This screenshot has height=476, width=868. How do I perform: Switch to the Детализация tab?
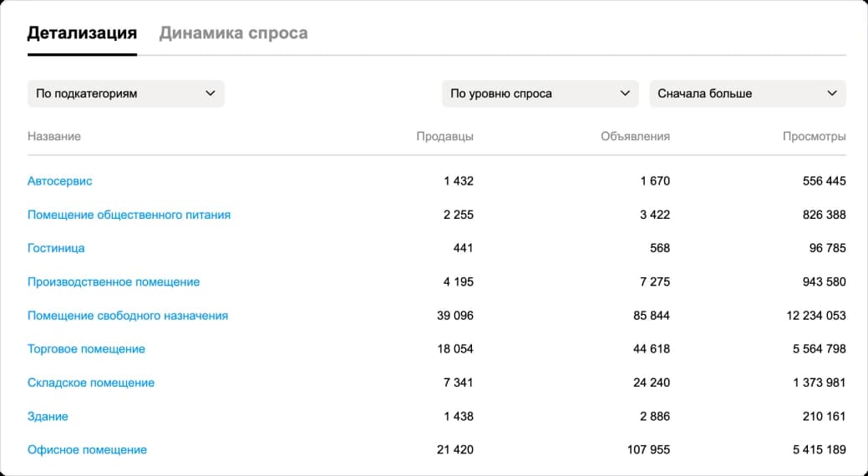point(82,33)
